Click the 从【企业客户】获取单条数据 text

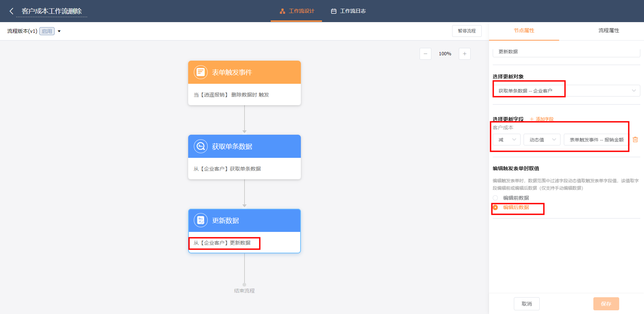[227, 169]
